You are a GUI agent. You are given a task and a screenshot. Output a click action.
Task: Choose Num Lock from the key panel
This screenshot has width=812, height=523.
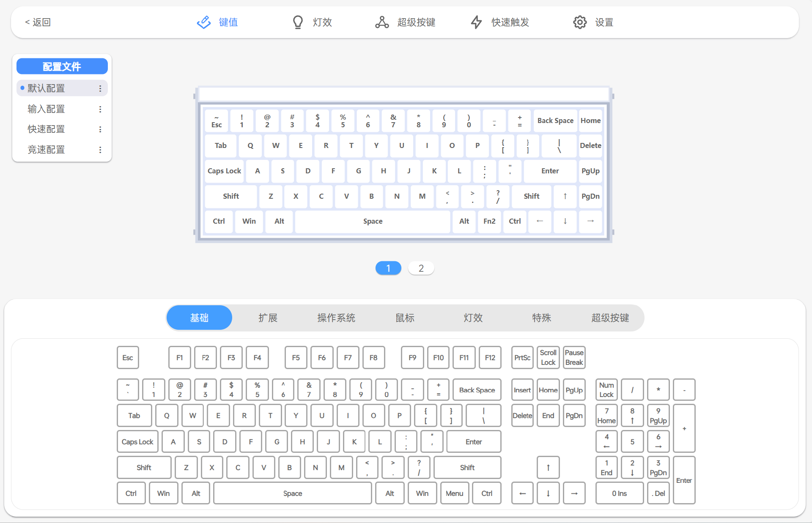coord(606,390)
